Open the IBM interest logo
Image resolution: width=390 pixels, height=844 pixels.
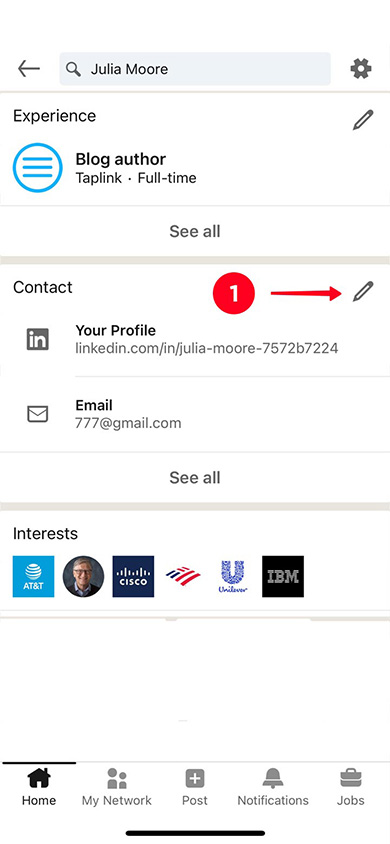tap(283, 576)
